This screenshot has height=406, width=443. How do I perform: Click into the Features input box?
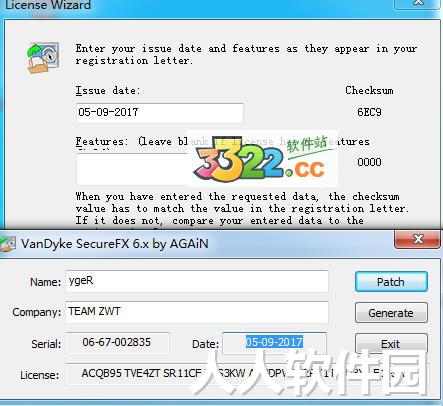coord(132,169)
